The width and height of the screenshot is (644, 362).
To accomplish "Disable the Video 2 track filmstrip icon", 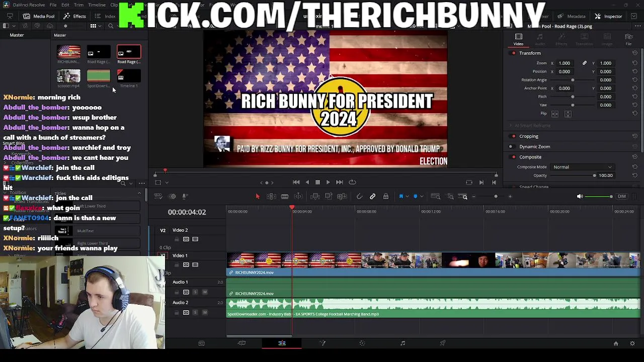I will coord(195,239).
